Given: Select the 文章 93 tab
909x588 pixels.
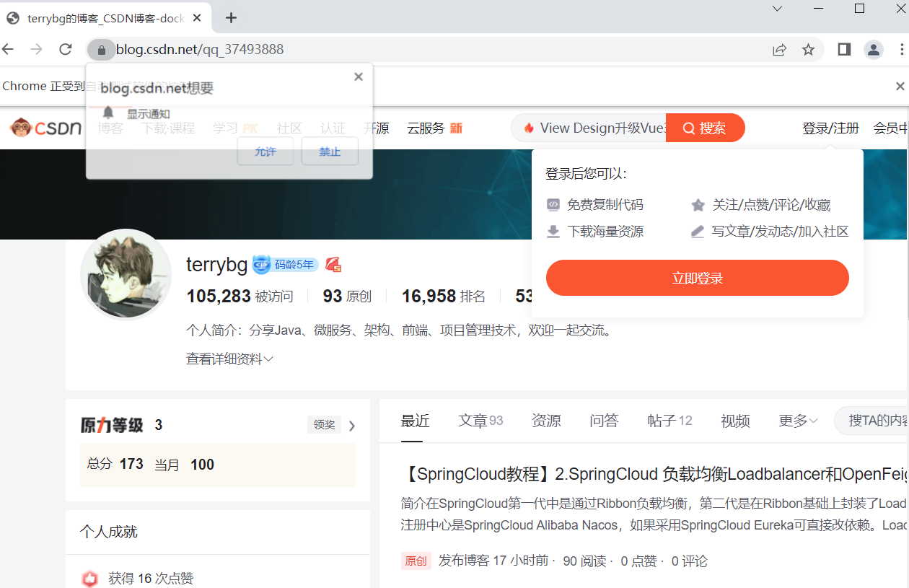Looking at the screenshot, I should coord(480,421).
